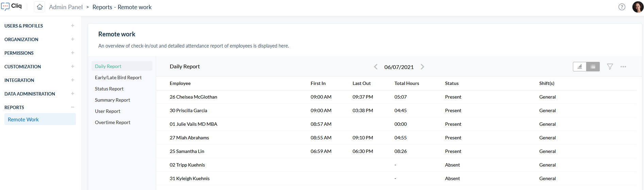Click the Admin Panel breadcrumb link
This screenshot has height=190, width=644.
click(x=66, y=7)
